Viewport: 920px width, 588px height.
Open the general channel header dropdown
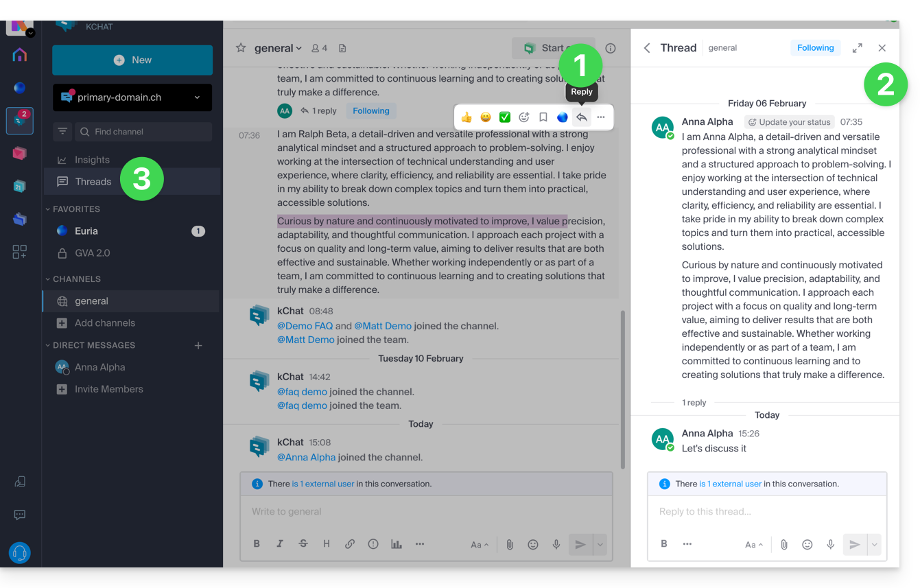[x=279, y=48]
